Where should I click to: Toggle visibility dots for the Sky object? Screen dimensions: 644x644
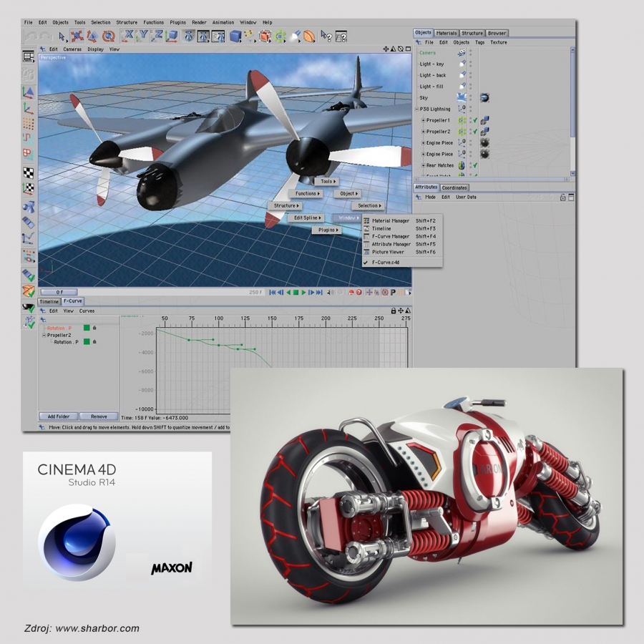point(471,98)
